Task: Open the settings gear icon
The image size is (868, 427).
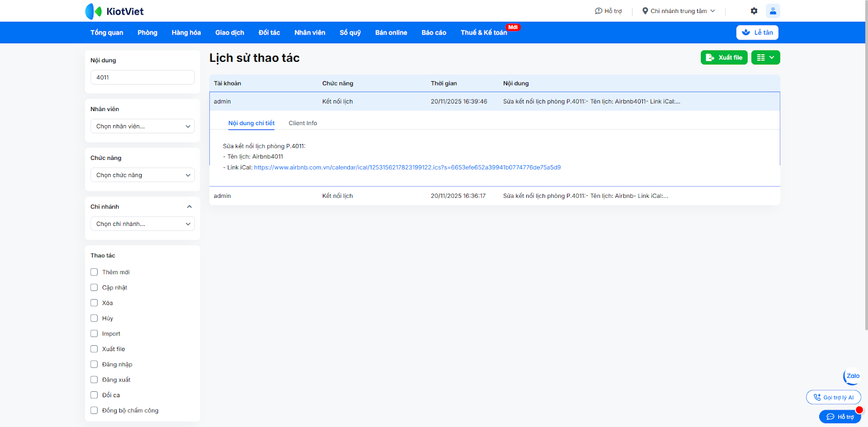Action: point(754,11)
